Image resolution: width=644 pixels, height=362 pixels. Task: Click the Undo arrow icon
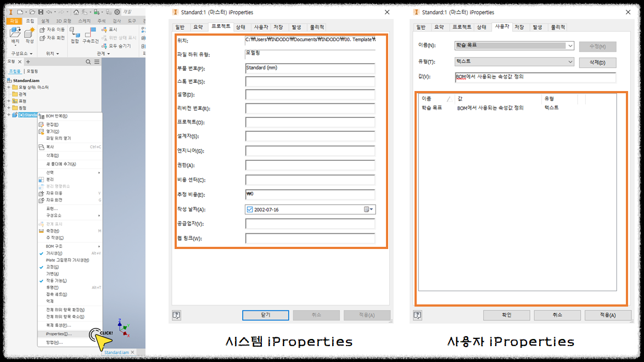pyautogui.click(x=49, y=12)
